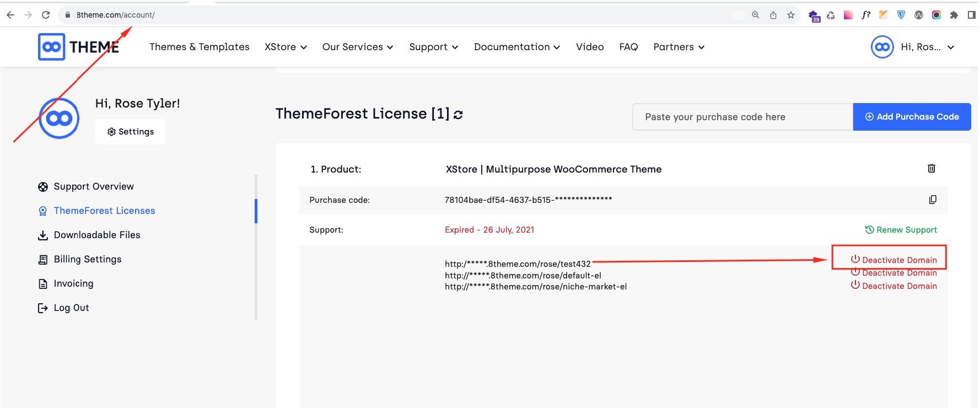This screenshot has width=980, height=408.
Task: Open the blue shield extension icon
Action: pyautogui.click(x=901, y=15)
